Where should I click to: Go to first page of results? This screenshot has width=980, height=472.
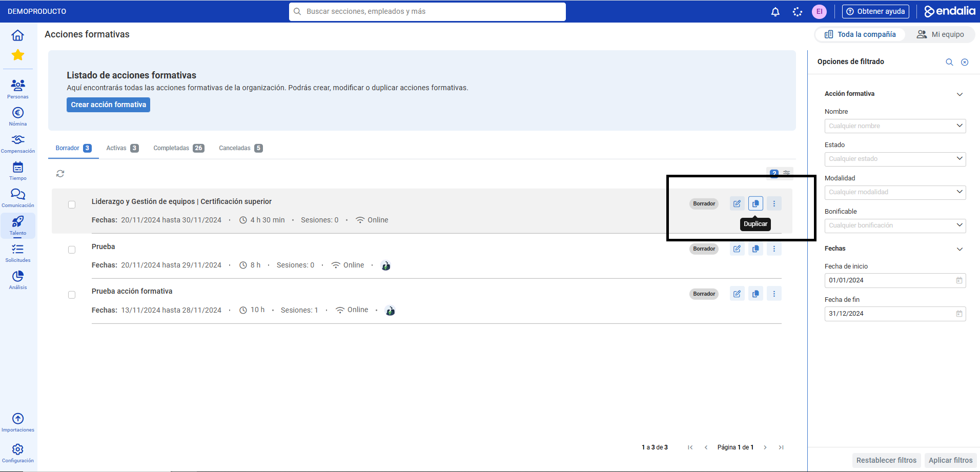point(690,447)
